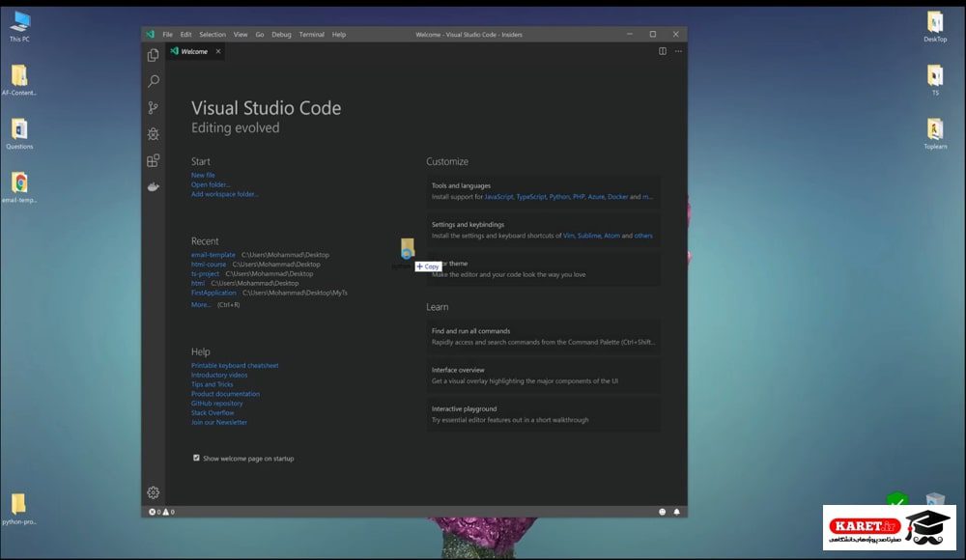Open the Selection menu
The image size is (966, 560).
[x=213, y=35]
